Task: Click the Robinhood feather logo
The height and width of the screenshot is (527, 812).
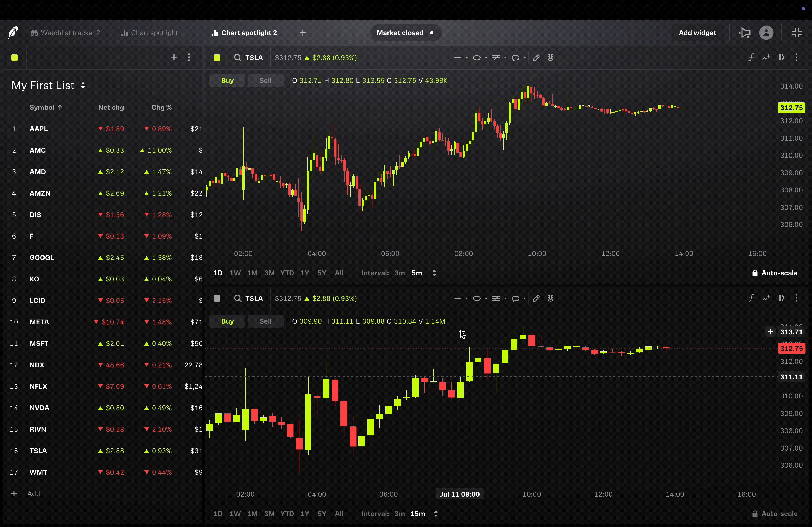Action: click(13, 33)
